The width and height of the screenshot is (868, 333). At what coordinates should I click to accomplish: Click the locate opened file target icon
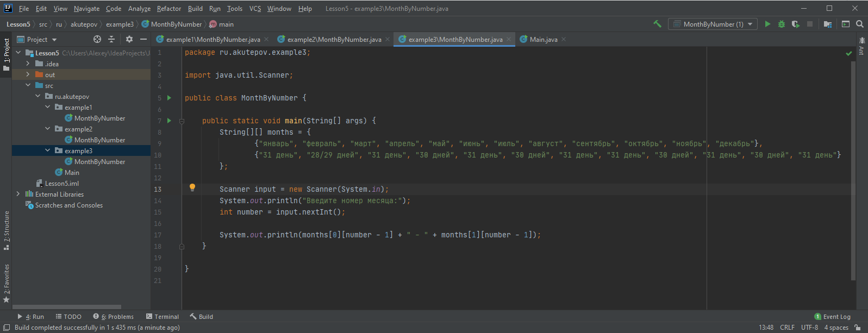click(97, 39)
